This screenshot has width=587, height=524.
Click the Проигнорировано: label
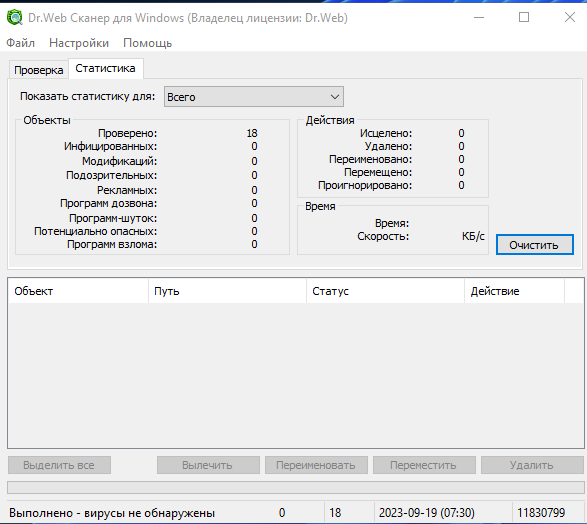click(x=365, y=185)
